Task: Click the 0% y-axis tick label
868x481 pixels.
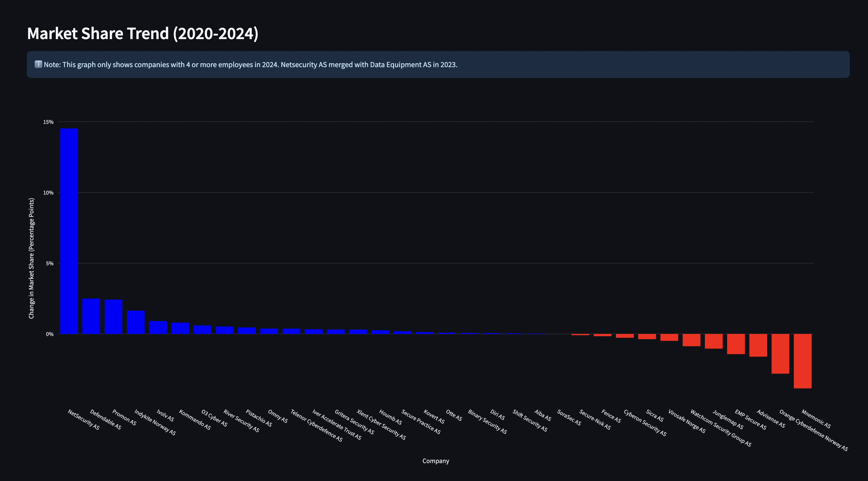Action: 50,334
